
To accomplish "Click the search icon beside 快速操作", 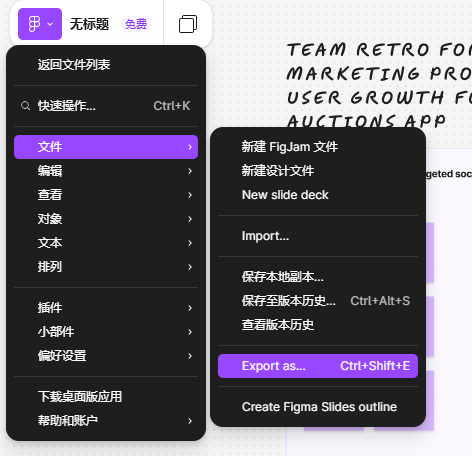I will (x=25, y=106).
